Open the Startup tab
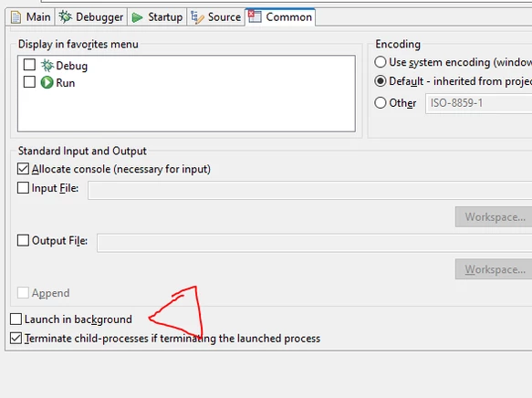 (x=157, y=17)
